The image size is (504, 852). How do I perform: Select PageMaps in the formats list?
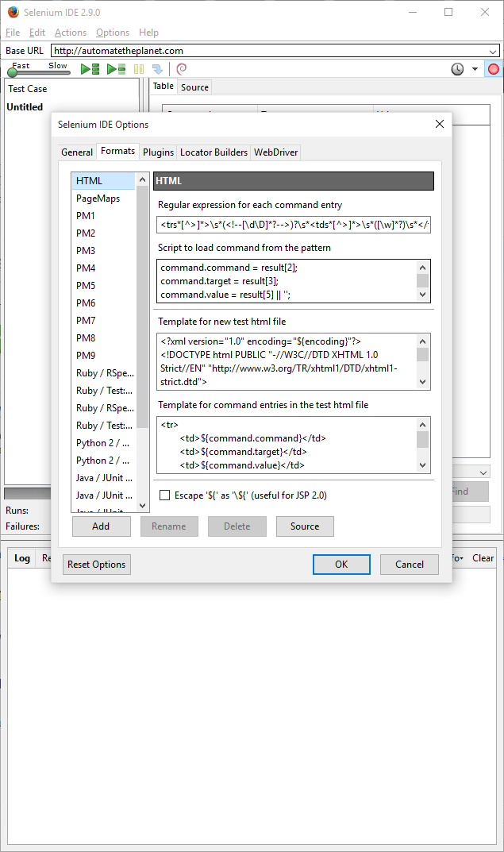click(103, 199)
